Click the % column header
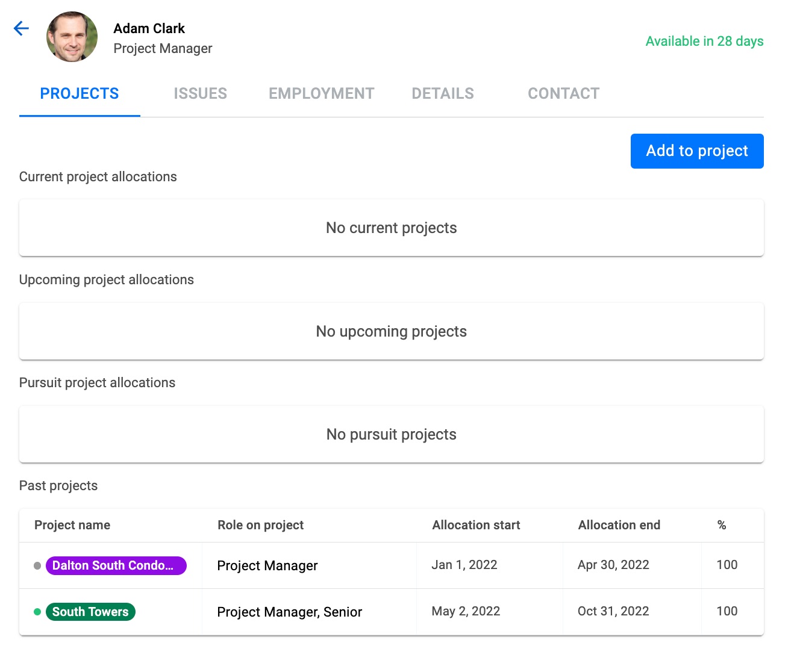 [x=722, y=525]
